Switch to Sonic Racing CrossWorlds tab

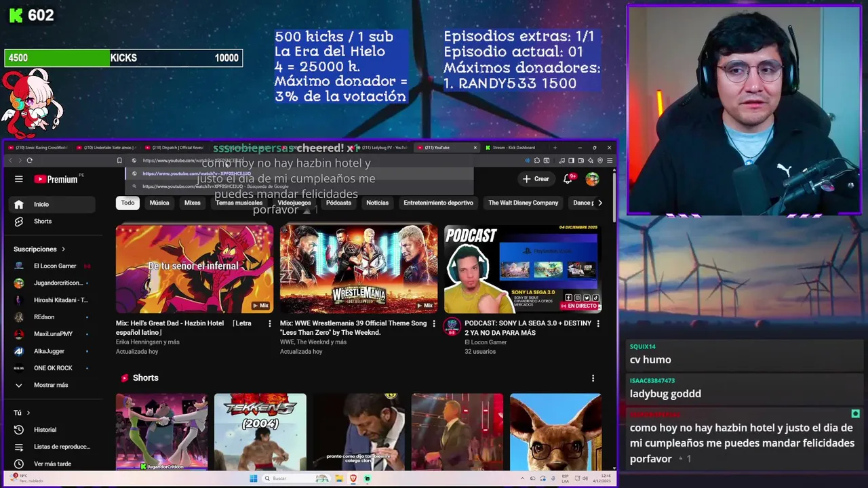click(38, 148)
